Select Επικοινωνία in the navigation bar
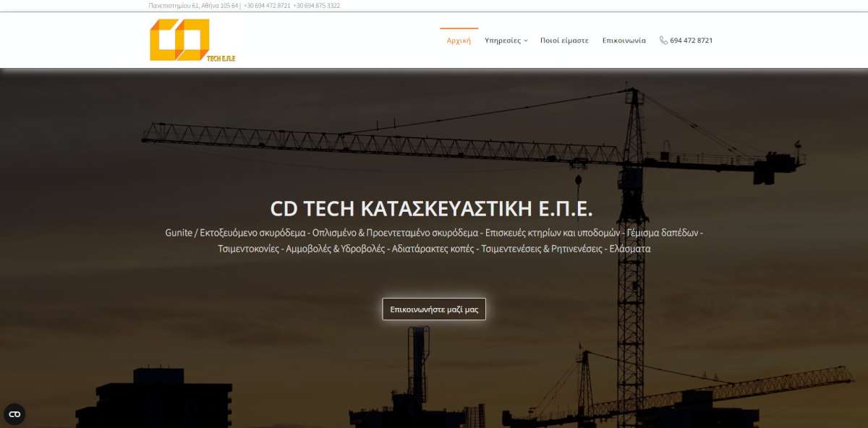The height and width of the screenshot is (428, 868). 624,40
